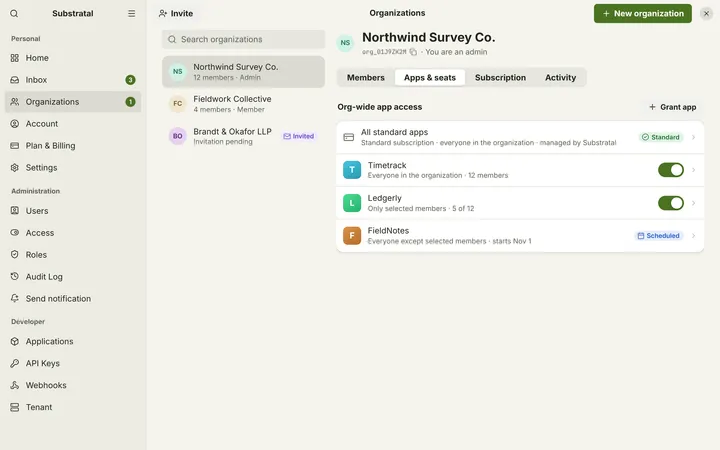Image resolution: width=720 pixels, height=450 pixels.
Task: Disable the Ledgerly access toggle
Action: pos(671,203)
